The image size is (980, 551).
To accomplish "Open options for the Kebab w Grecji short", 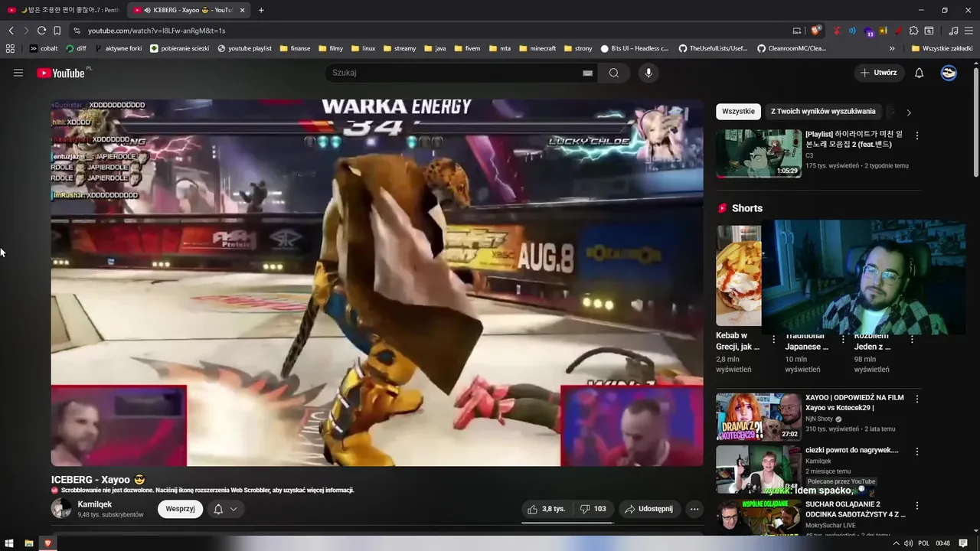I will click(773, 340).
